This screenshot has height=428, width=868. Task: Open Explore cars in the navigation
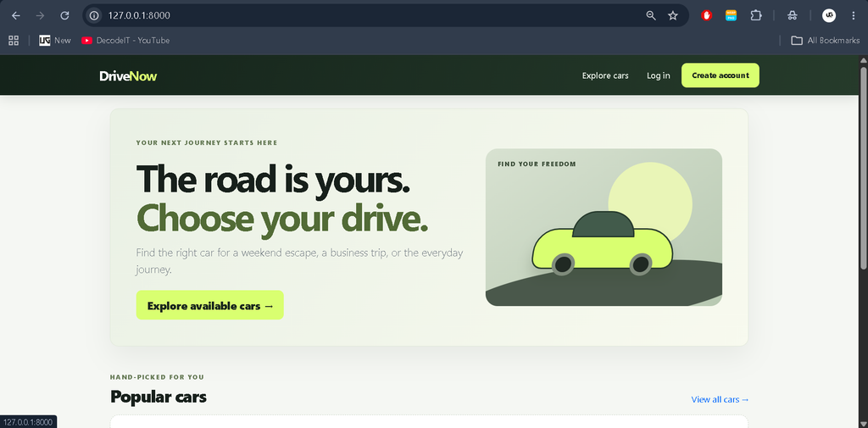point(605,75)
